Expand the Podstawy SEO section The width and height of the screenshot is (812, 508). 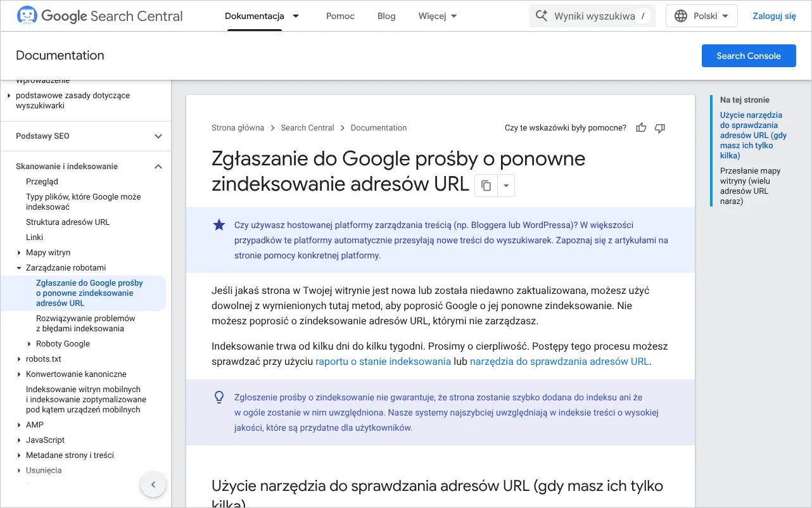point(158,136)
